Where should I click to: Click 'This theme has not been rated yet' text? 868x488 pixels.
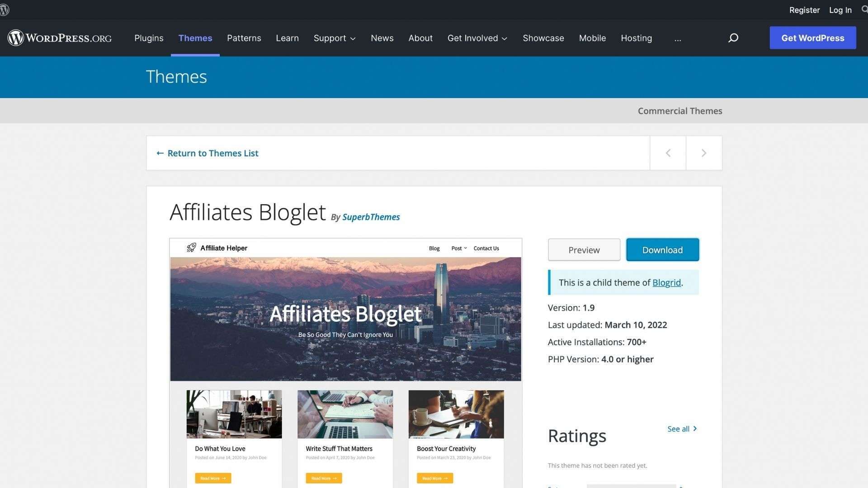tap(597, 465)
